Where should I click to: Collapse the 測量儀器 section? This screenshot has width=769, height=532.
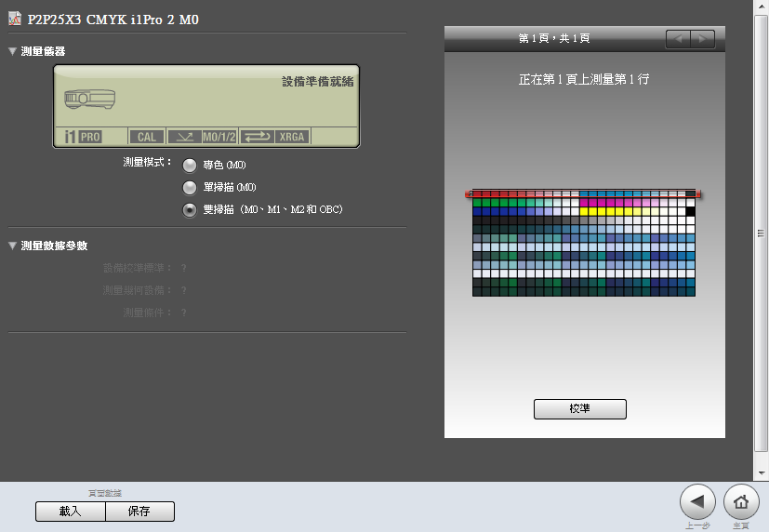click(13, 51)
